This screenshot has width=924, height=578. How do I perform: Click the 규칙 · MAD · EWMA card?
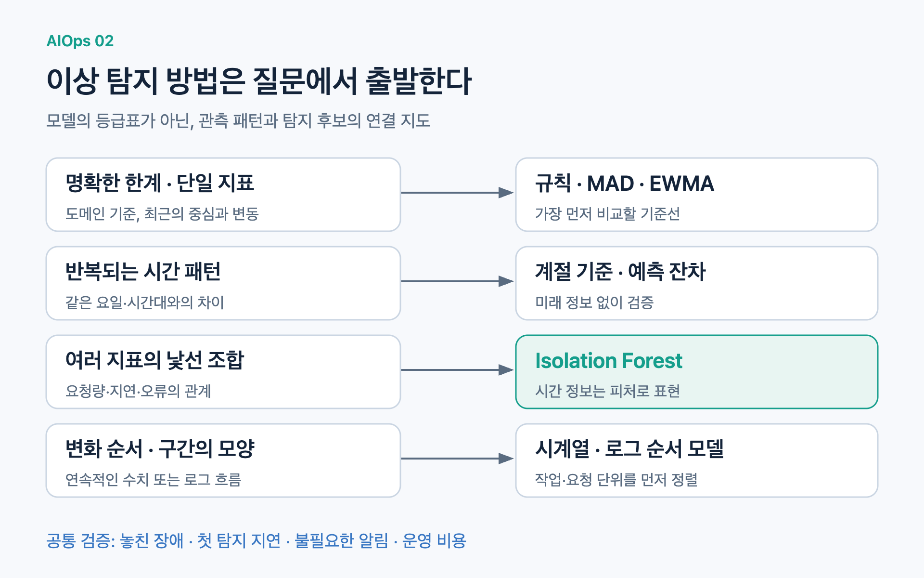697,195
